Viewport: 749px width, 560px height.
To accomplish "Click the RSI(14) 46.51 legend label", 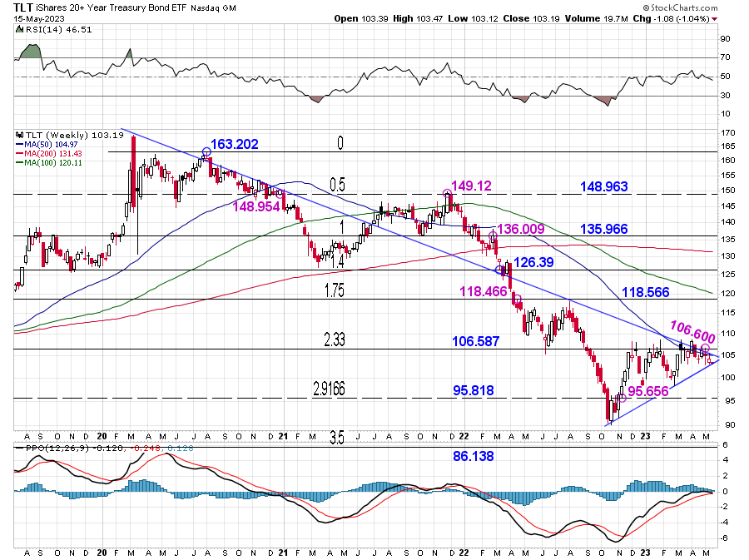I will [x=57, y=30].
